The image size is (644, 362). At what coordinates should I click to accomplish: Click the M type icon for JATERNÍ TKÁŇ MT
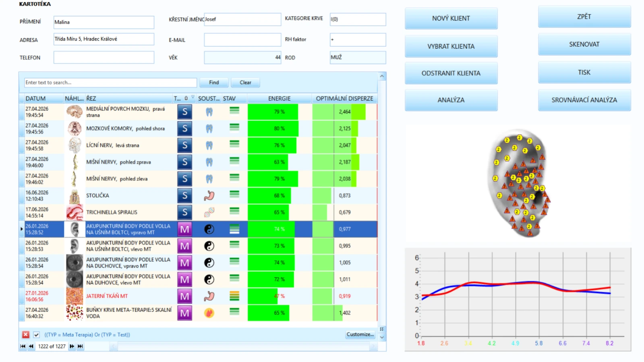click(184, 296)
